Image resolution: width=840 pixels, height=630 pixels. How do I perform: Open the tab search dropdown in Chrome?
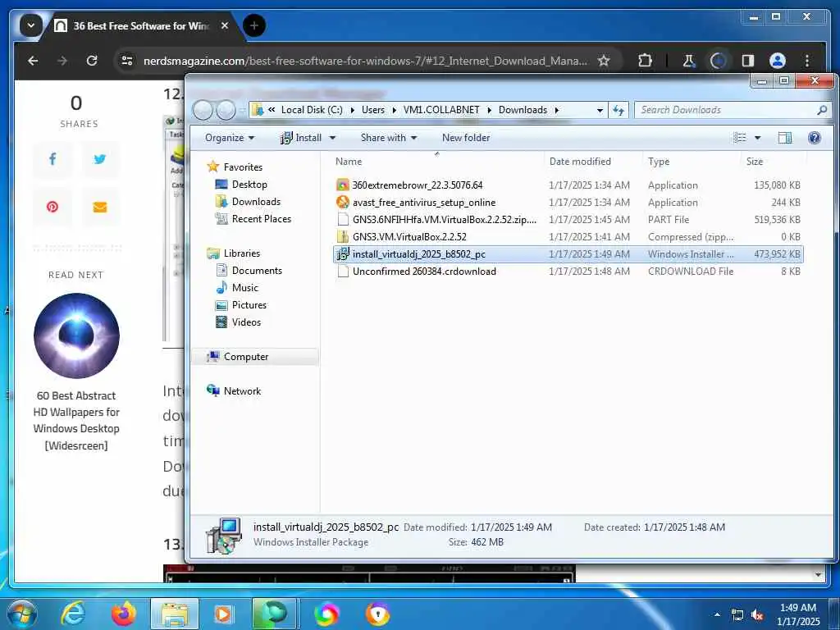coord(31,25)
